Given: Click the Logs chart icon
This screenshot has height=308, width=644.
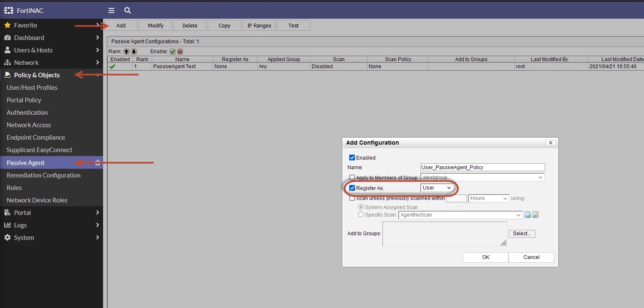Looking at the screenshot, I should coord(7,225).
